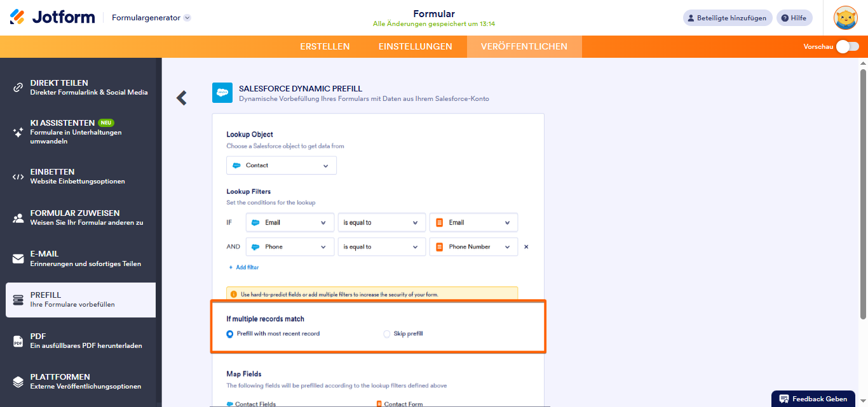Open the Hilfe help button
The image size is (868, 407).
coord(794,17)
